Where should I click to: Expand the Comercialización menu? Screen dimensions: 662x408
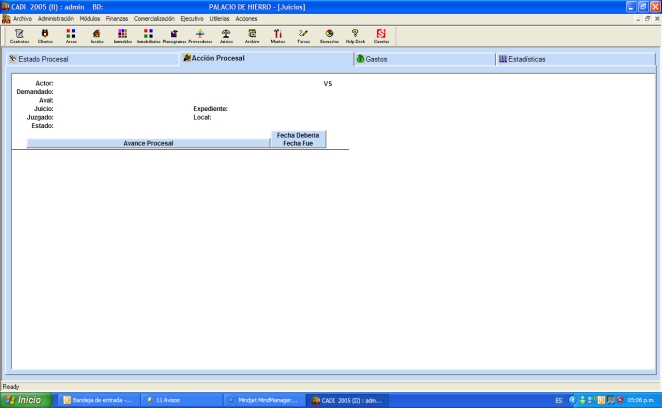[x=154, y=19]
